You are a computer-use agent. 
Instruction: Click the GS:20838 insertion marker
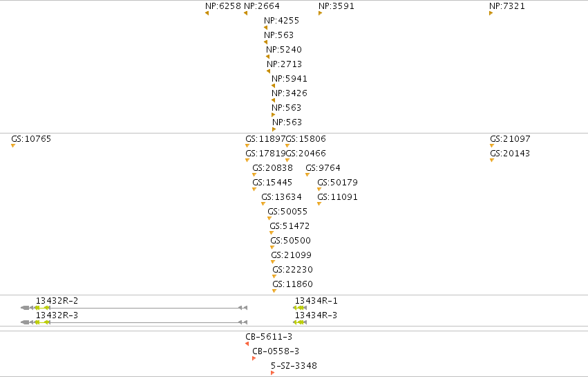254,174
